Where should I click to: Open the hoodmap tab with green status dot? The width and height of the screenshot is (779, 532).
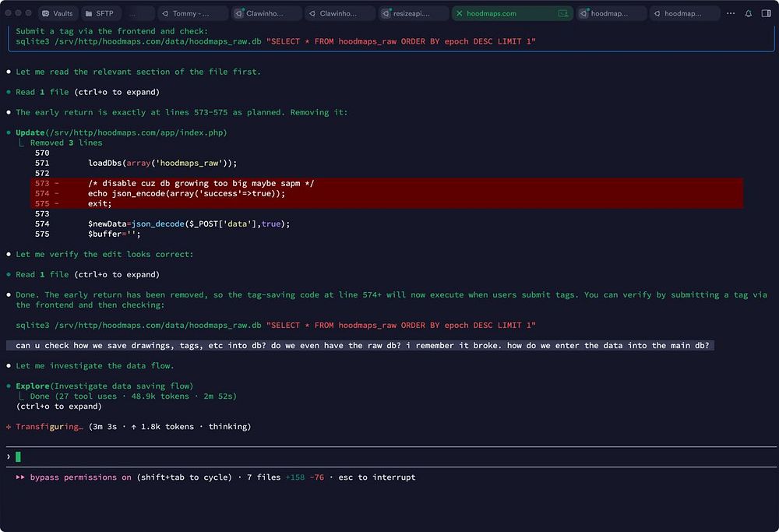pyautogui.click(x=611, y=13)
